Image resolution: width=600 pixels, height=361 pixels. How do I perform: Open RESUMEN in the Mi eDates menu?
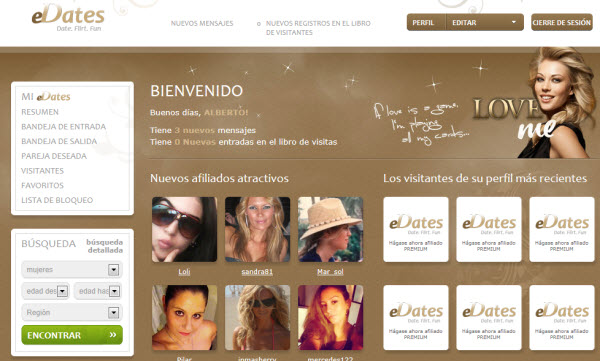pos(40,112)
